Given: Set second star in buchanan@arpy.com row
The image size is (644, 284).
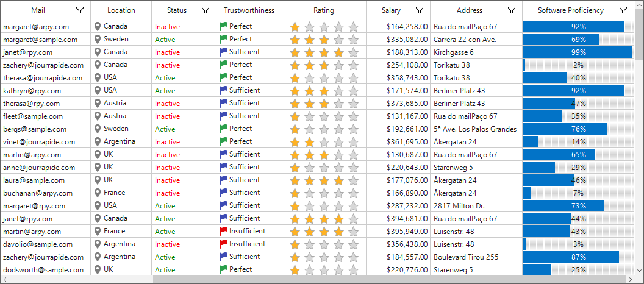Looking at the screenshot, I should [309, 193].
